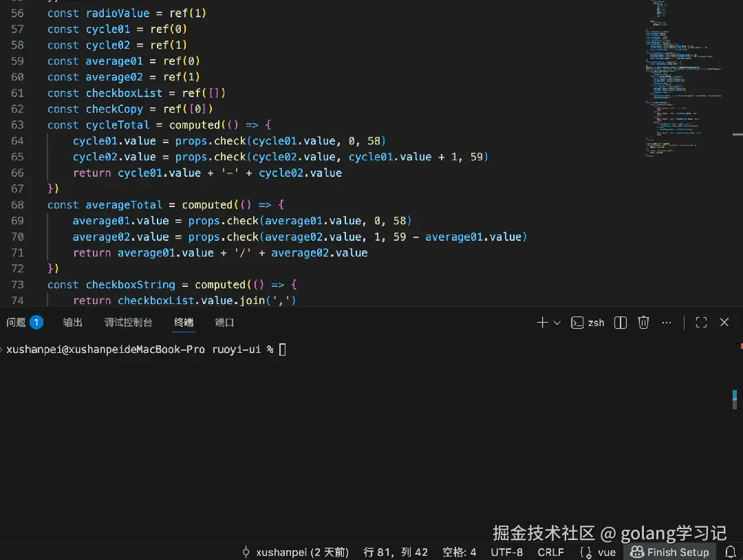Viewport: 743px width, 560px height.
Task: Change indentation via 空格: 4
Action: [x=459, y=552]
